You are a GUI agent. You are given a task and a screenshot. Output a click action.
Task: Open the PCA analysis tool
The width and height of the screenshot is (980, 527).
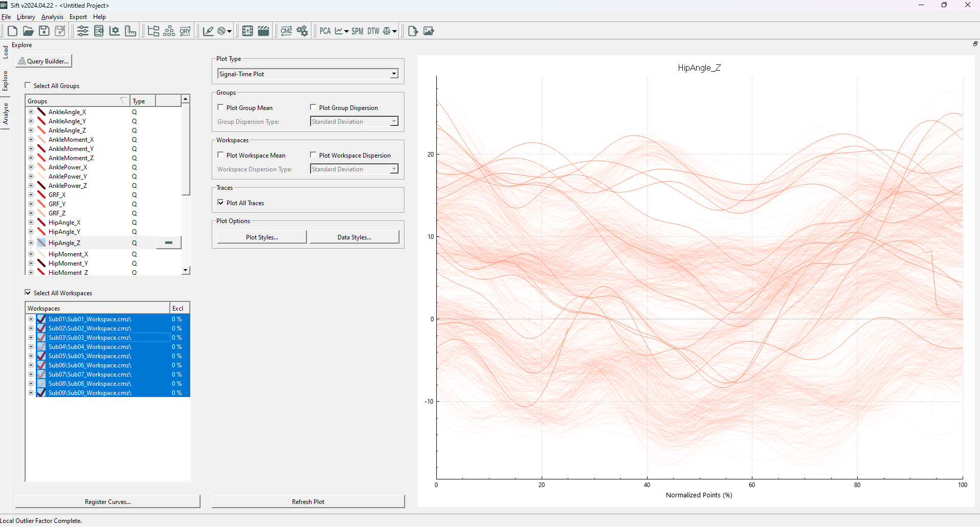[x=325, y=31]
